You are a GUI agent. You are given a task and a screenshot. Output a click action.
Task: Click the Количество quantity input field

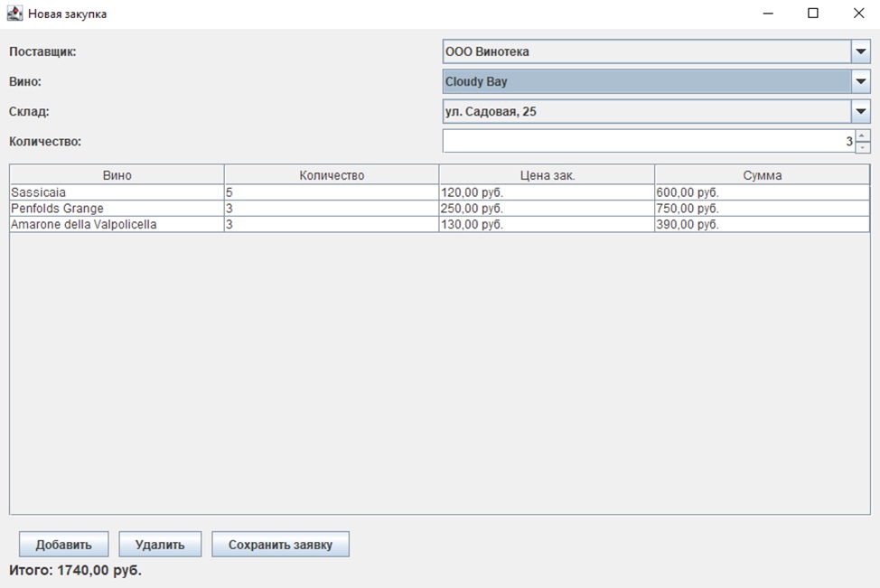pyautogui.click(x=647, y=142)
